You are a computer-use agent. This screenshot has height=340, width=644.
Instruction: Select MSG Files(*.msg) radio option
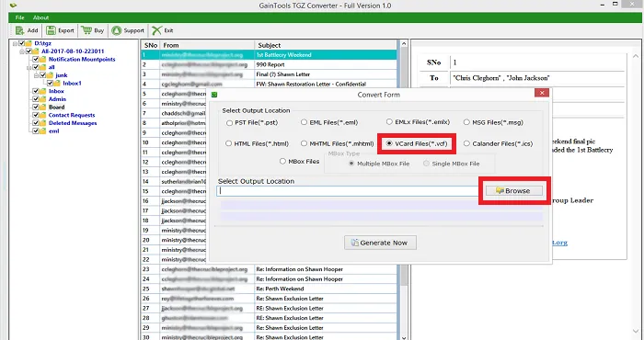point(466,122)
